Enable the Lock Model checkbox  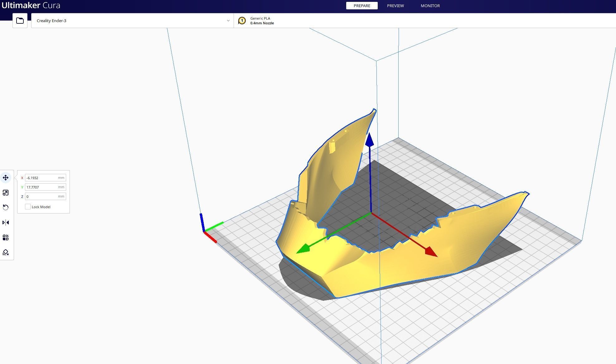tap(28, 207)
